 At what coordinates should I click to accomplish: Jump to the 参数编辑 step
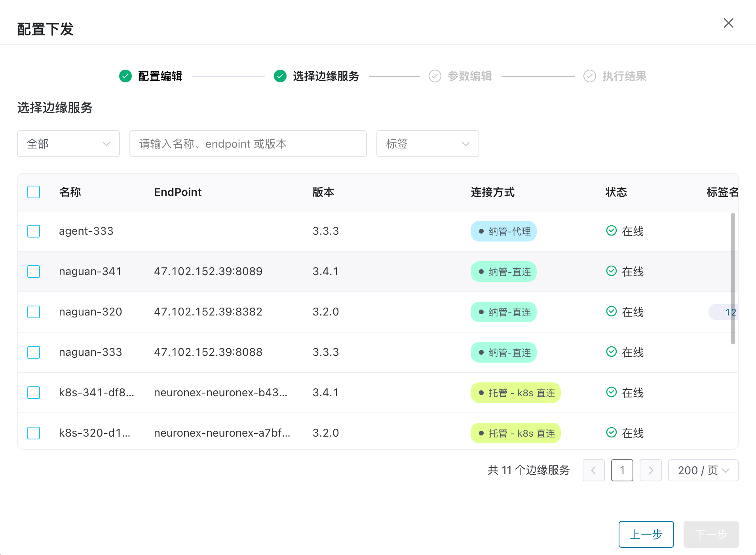[469, 76]
